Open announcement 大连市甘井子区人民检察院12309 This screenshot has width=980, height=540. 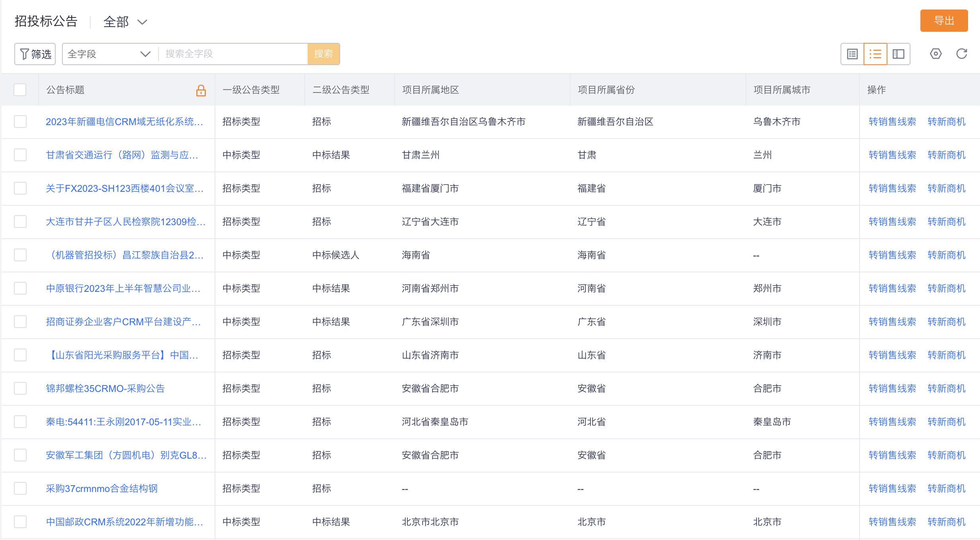[x=126, y=222]
